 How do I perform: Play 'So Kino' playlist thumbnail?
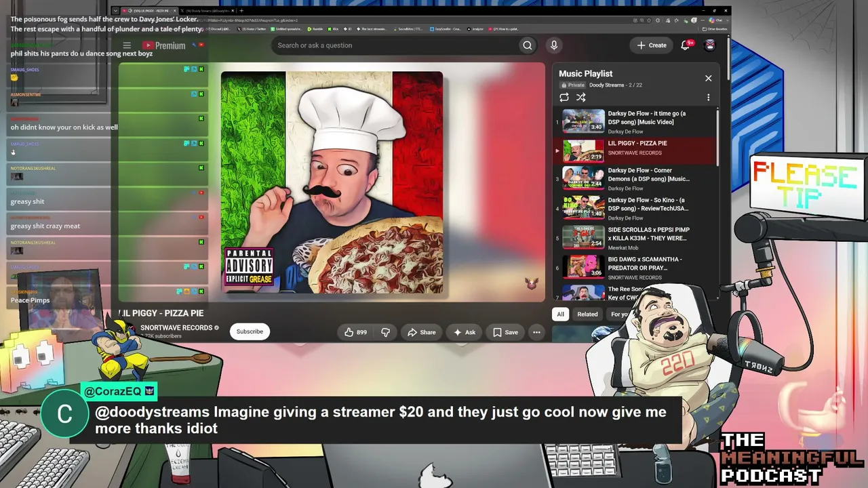(x=583, y=207)
